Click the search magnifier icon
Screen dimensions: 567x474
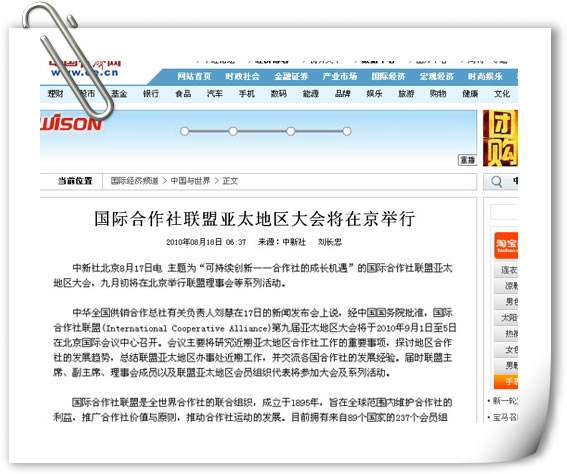(496, 181)
